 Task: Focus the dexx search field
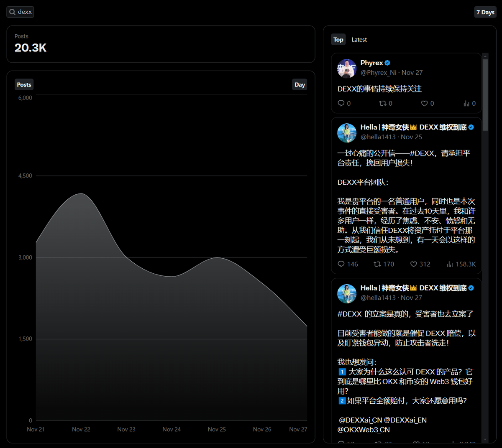click(x=20, y=12)
